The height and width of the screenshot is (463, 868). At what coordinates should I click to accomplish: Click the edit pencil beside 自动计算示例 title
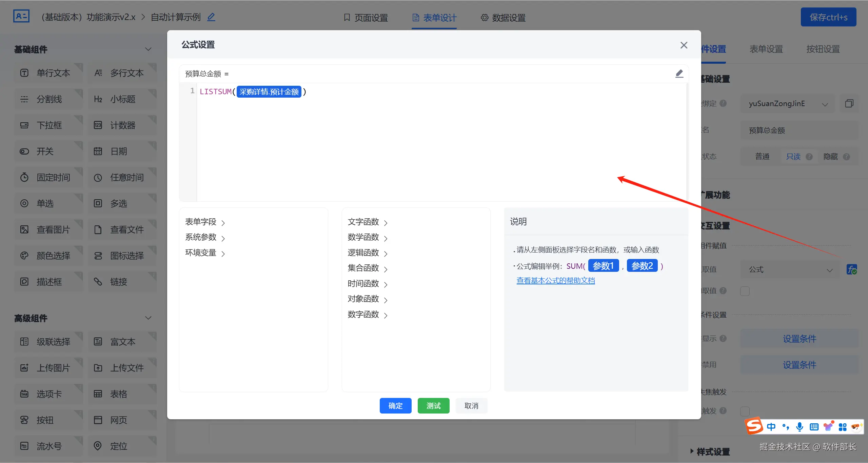click(211, 17)
